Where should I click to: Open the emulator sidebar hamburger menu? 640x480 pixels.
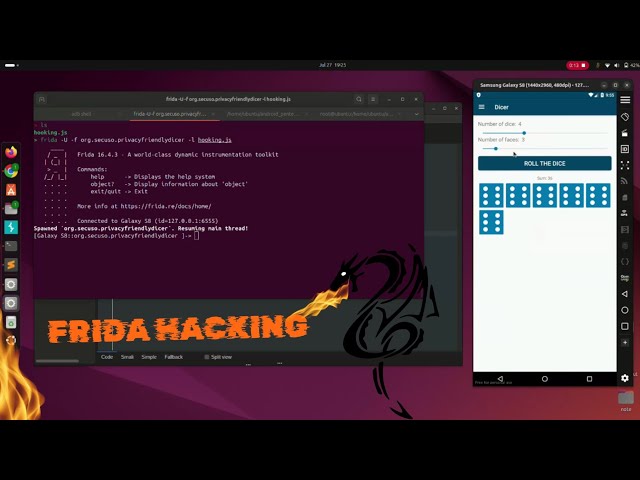[x=625, y=100]
